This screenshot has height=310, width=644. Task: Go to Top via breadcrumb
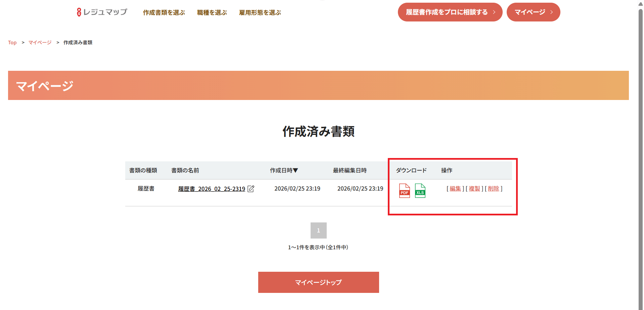(12, 43)
